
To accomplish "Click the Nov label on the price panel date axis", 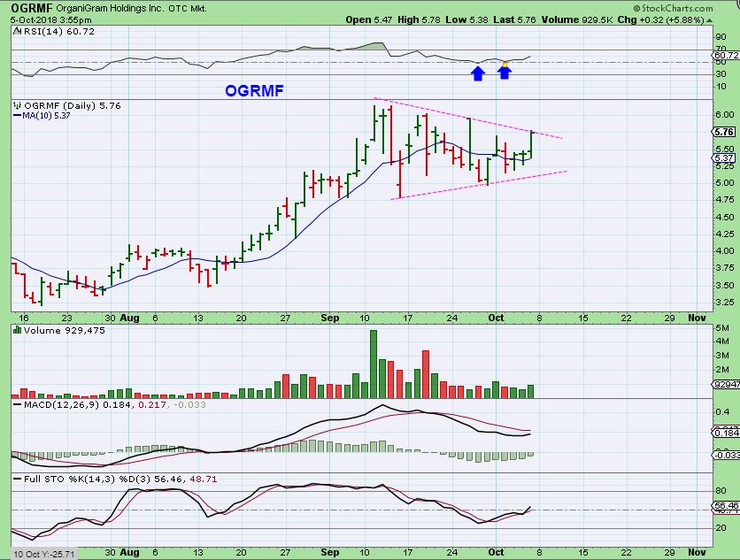I will coord(697,318).
